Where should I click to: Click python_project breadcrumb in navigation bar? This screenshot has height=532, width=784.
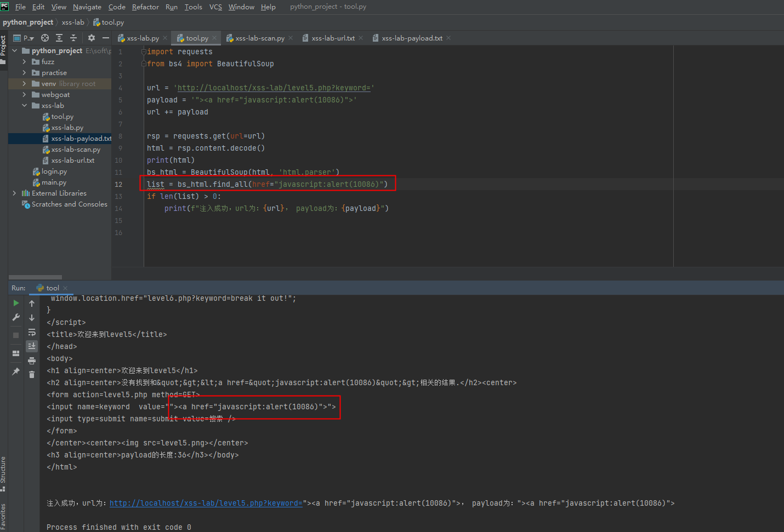pos(28,22)
